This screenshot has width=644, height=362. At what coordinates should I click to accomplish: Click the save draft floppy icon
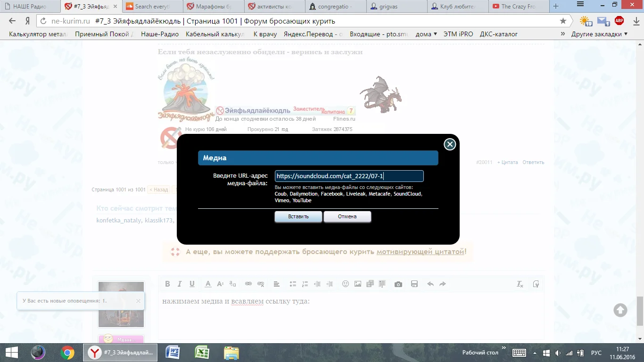coord(414,284)
